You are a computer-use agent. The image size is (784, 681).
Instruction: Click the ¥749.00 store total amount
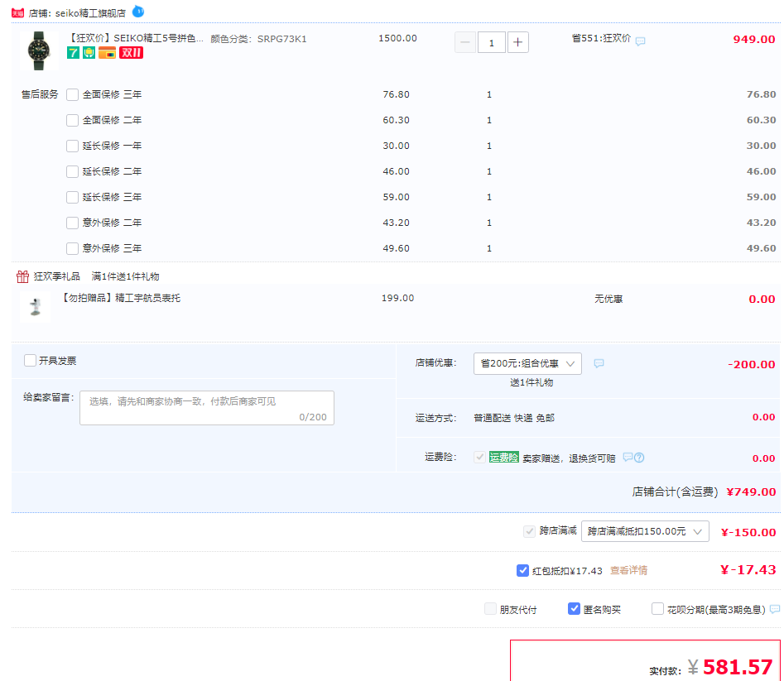click(751, 492)
